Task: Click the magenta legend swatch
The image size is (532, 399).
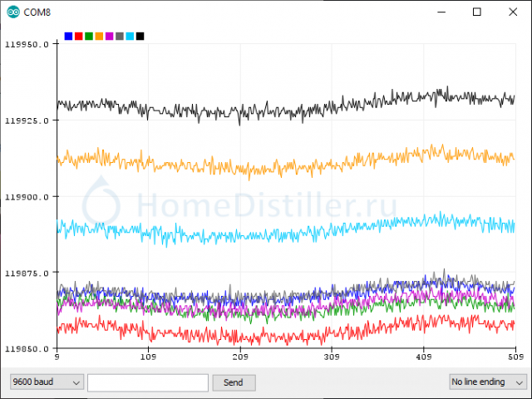Action: (110, 36)
